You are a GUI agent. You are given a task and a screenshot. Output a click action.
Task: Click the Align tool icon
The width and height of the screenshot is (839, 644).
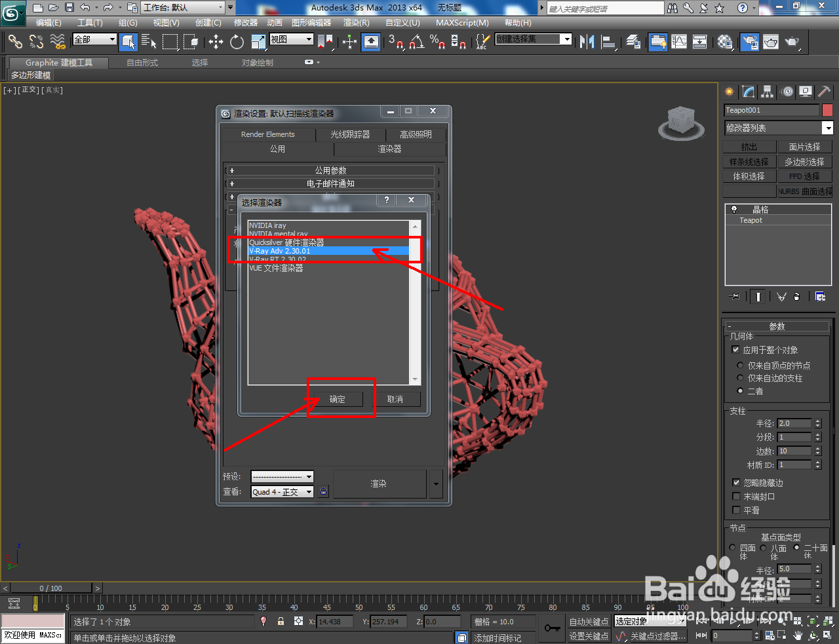coord(609,42)
